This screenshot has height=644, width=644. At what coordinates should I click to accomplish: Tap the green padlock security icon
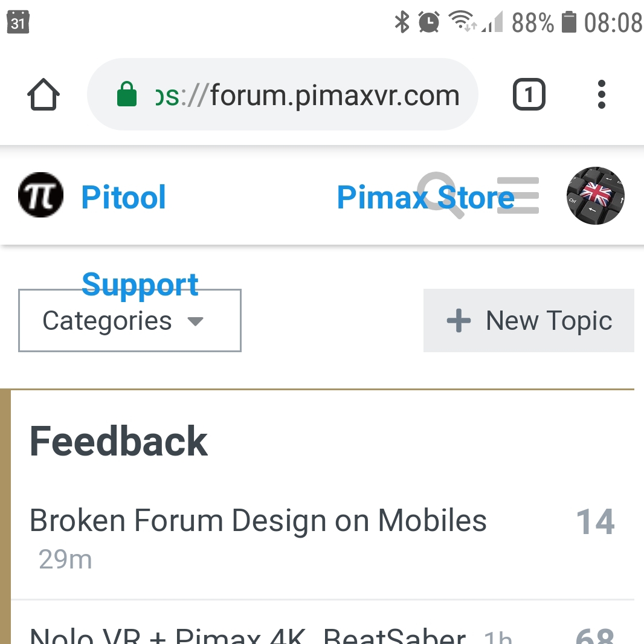(x=126, y=95)
